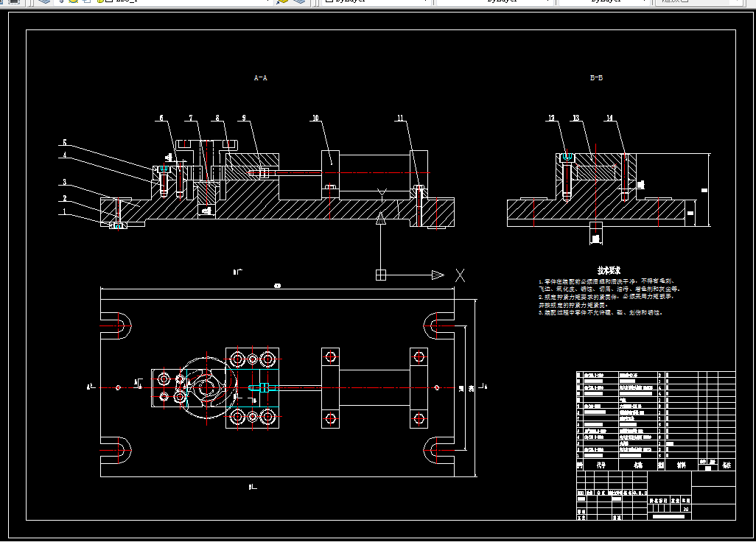This screenshot has height=542, width=756.
Task: Pick balloon number 6 in A-A view
Action: (161, 118)
